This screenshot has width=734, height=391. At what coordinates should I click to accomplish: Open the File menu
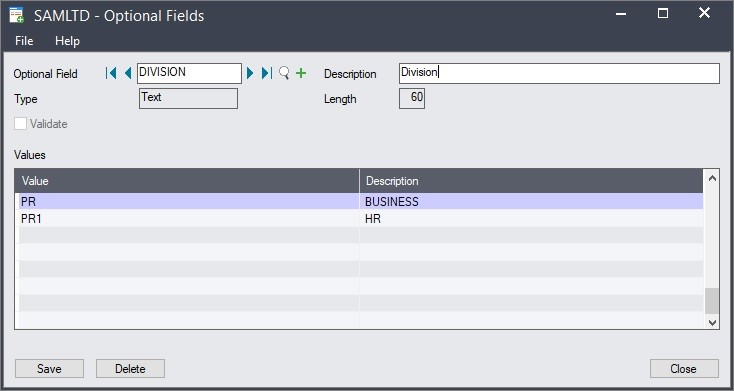(24, 41)
